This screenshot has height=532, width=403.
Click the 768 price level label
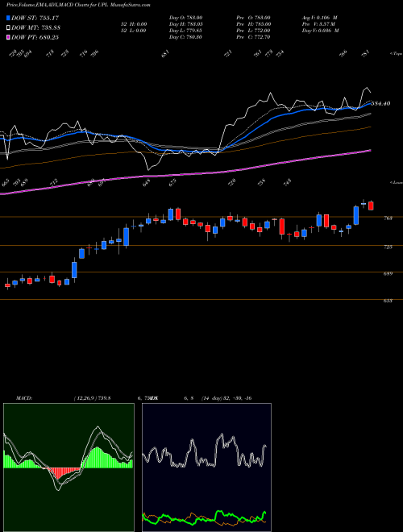[389, 218]
